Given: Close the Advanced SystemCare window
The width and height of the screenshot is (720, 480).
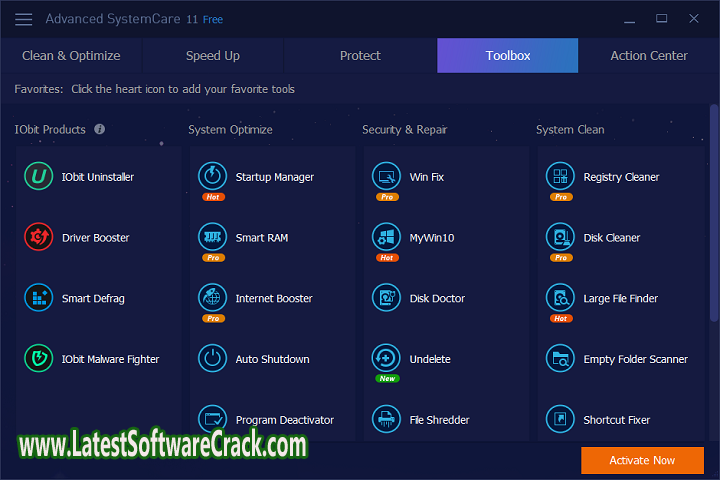Looking at the screenshot, I should point(694,18).
